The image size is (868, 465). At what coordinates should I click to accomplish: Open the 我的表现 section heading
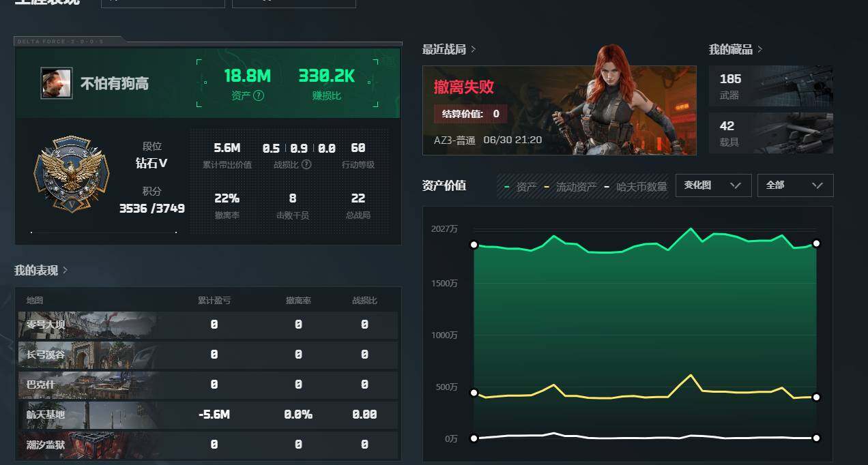click(36, 270)
